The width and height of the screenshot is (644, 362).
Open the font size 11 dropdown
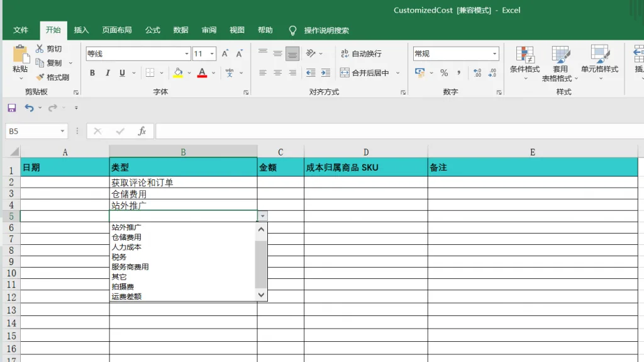[212, 54]
